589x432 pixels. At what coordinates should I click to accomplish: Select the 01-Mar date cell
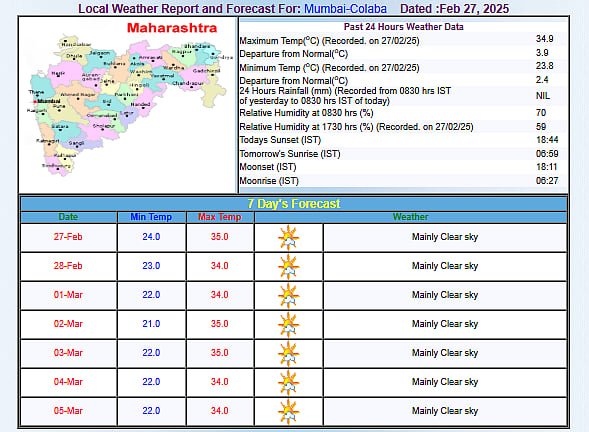pyautogui.click(x=68, y=295)
